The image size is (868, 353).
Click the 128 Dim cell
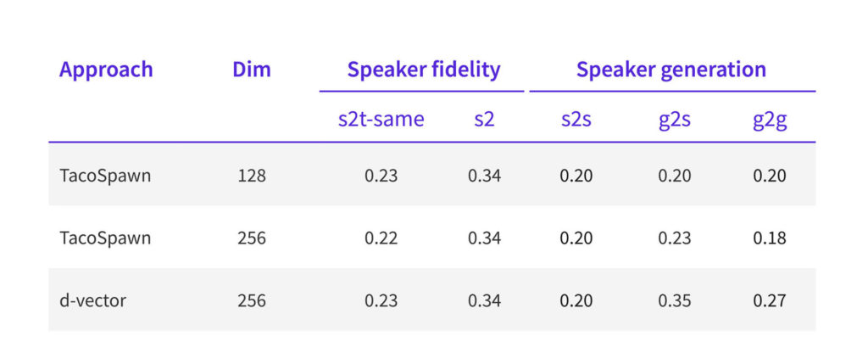click(x=252, y=176)
